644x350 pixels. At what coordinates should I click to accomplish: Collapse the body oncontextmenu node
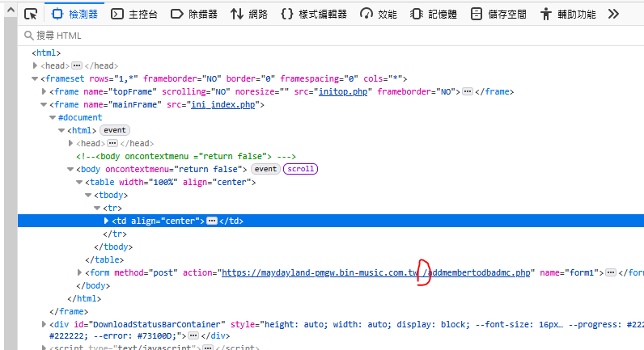point(70,169)
